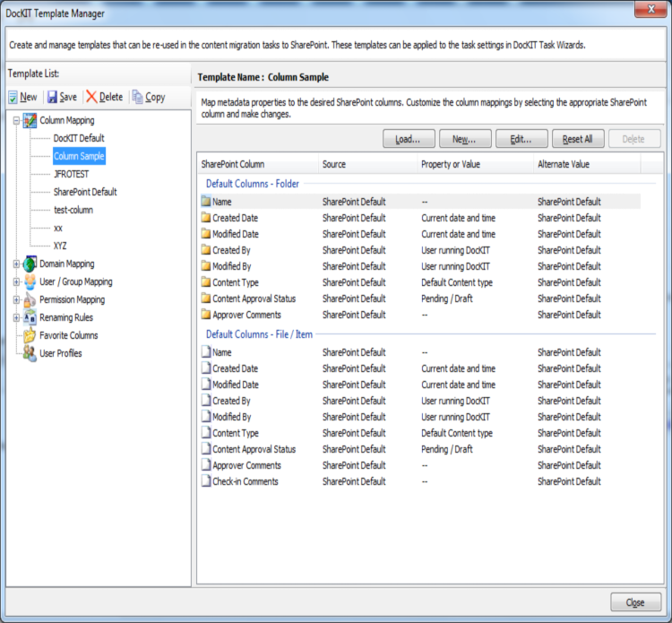The image size is (672, 623).
Task: Click folder icon of folder Modified By
Action: click(x=206, y=266)
